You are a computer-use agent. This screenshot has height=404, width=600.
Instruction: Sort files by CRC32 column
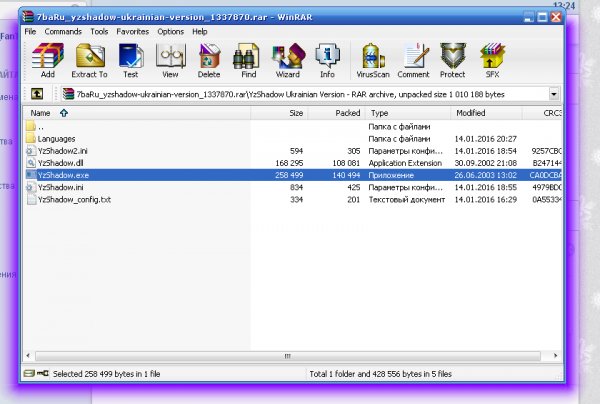click(x=543, y=113)
